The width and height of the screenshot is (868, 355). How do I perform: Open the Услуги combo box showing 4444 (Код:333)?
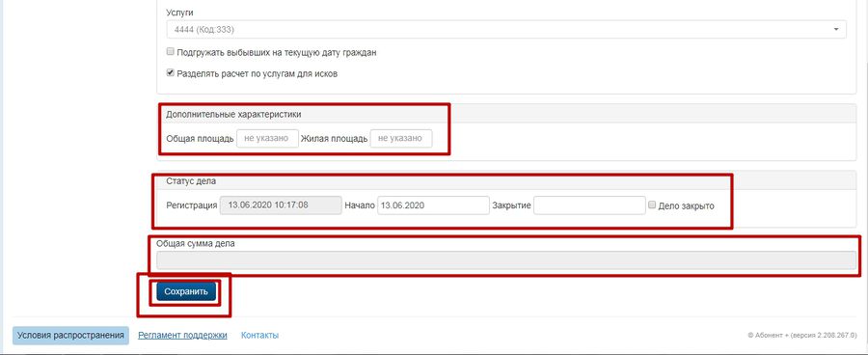pyautogui.click(x=506, y=29)
